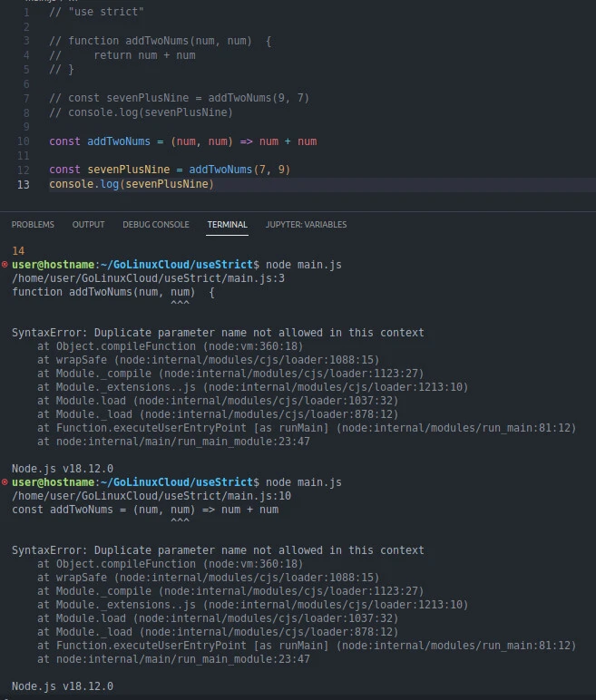The image size is (596, 700).
Task: Click the red error marker beside the second node main.js command
Action: click(5, 481)
